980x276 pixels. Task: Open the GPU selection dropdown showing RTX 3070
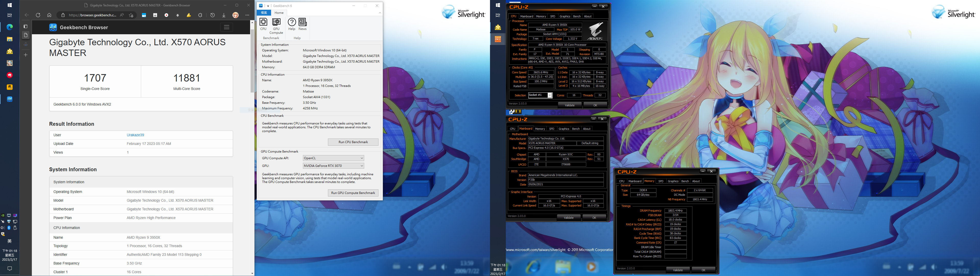tap(333, 165)
